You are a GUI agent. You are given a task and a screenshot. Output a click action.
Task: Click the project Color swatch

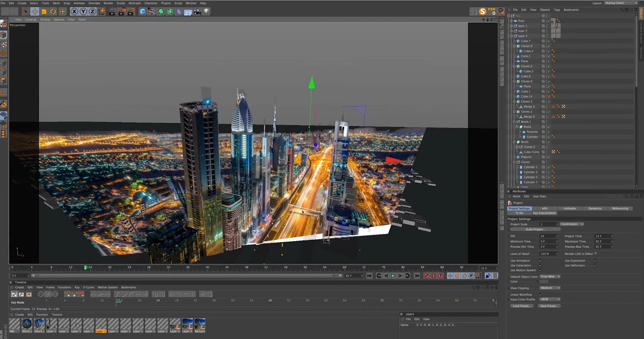coord(544,282)
